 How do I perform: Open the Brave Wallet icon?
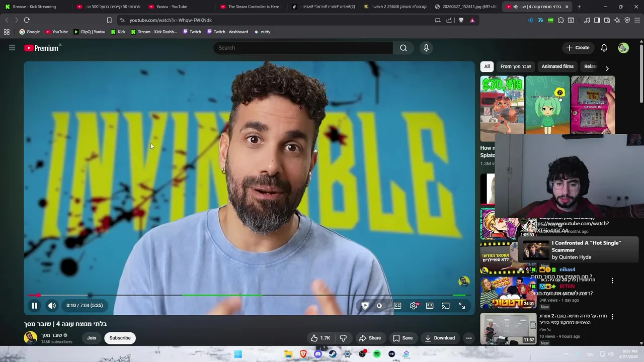[x=607, y=20]
